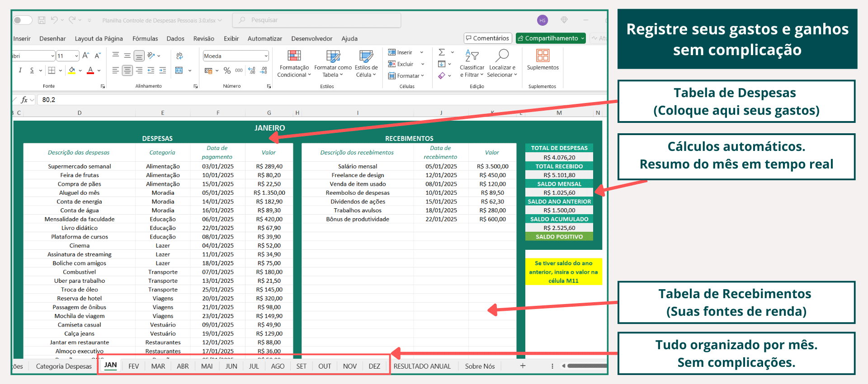Click the percent style icon
This screenshot has width=868, height=384.
[x=227, y=70]
